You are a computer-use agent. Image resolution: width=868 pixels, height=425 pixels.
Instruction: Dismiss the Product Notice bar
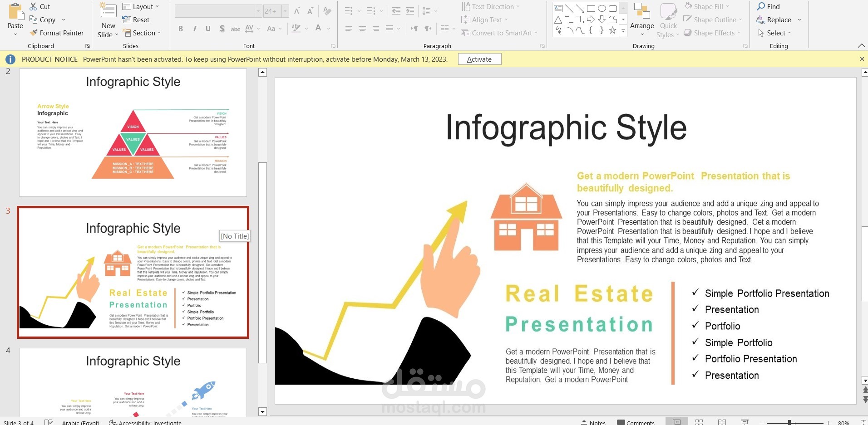pos(862,59)
